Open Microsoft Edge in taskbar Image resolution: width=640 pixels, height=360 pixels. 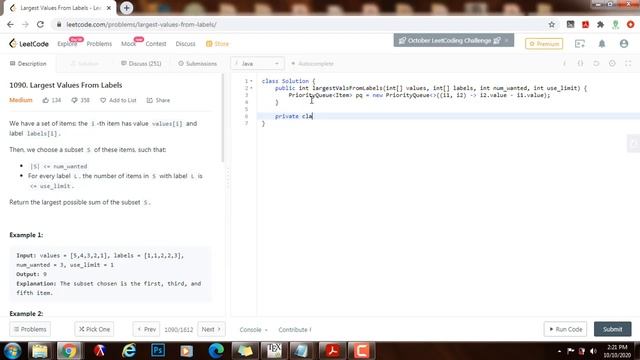tap(216, 351)
